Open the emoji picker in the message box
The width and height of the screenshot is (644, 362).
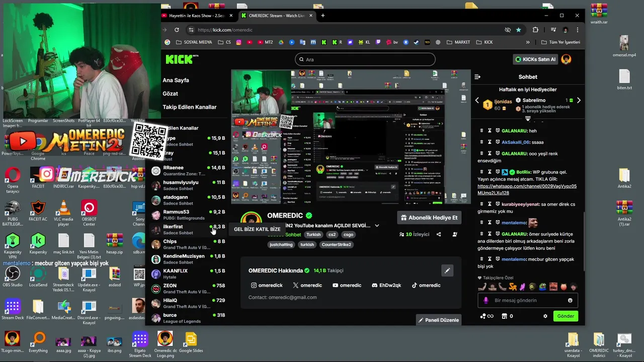pos(570,300)
